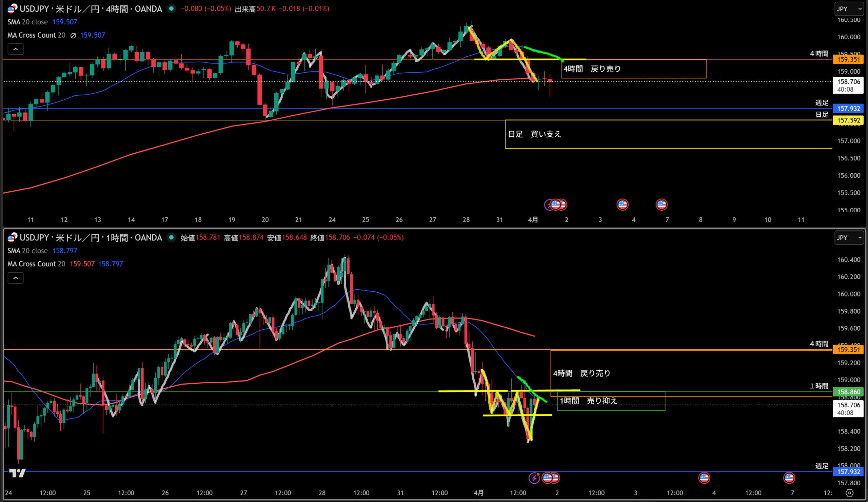Click the TradingView logo in bottom chart

coord(17,473)
